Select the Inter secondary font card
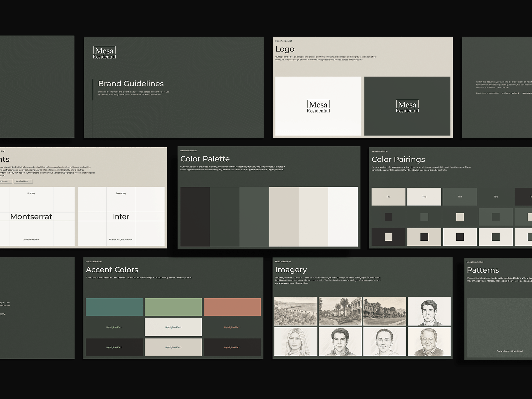This screenshot has width=532, height=399. [121, 216]
